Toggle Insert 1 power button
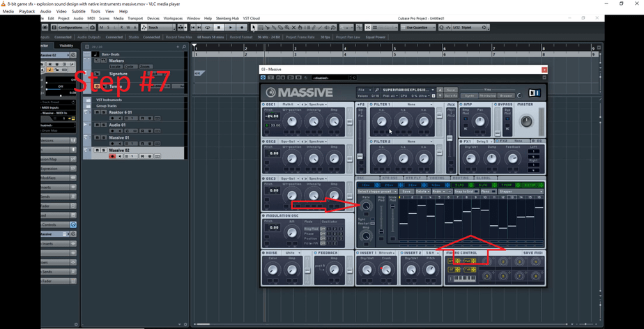Image resolution: width=644 pixels, height=329 pixels. (x=358, y=253)
